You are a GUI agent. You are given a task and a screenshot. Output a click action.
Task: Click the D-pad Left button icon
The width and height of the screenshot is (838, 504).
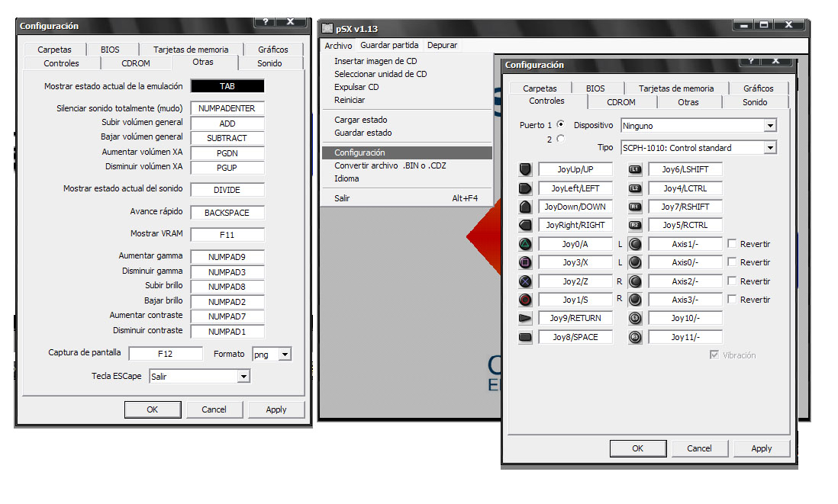pos(525,188)
